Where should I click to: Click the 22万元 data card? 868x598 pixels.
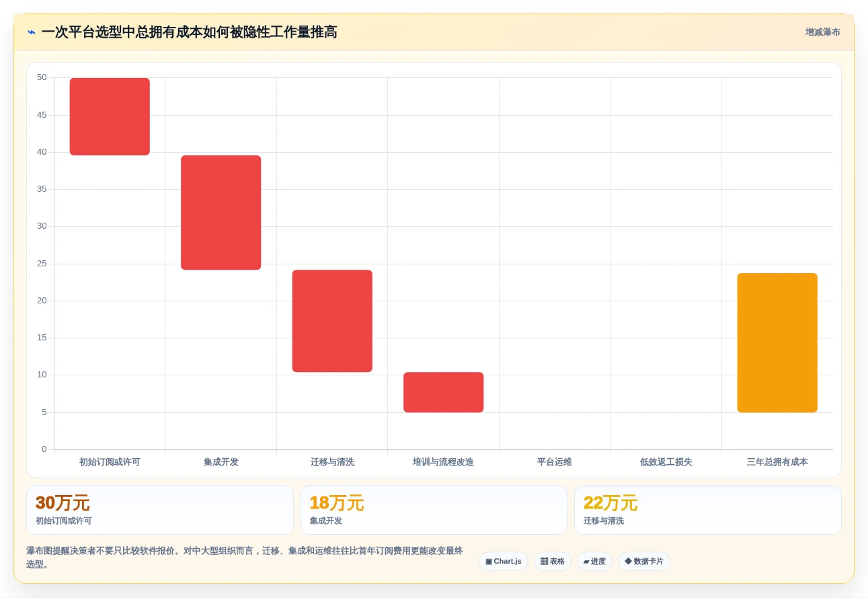click(x=707, y=510)
